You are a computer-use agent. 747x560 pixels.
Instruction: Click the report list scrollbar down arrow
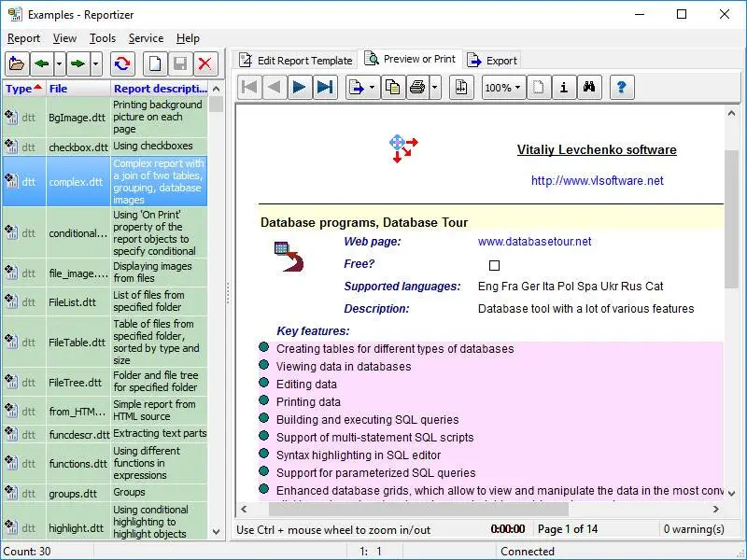coord(217,532)
